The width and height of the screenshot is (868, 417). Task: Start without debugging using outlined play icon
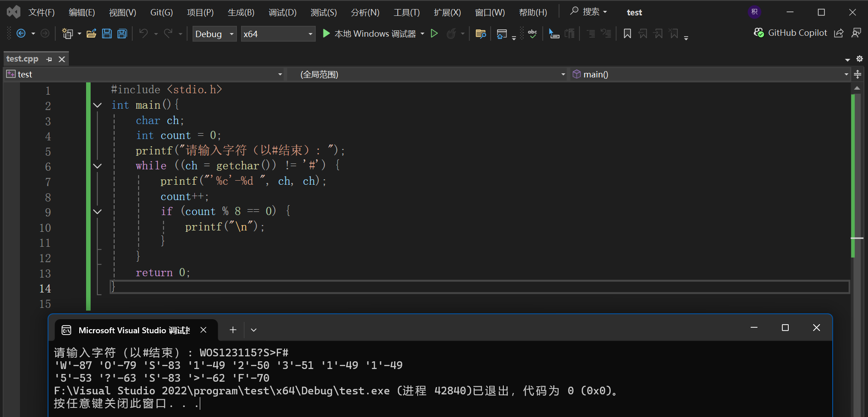tap(434, 34)
